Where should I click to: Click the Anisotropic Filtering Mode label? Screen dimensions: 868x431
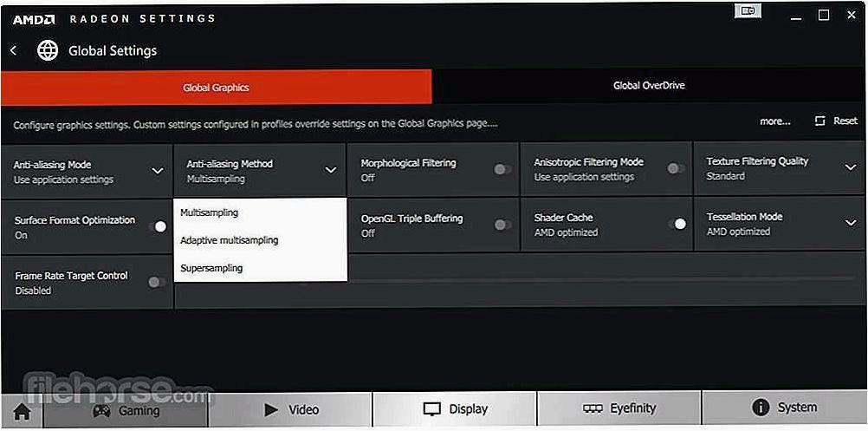click(588, 162)
